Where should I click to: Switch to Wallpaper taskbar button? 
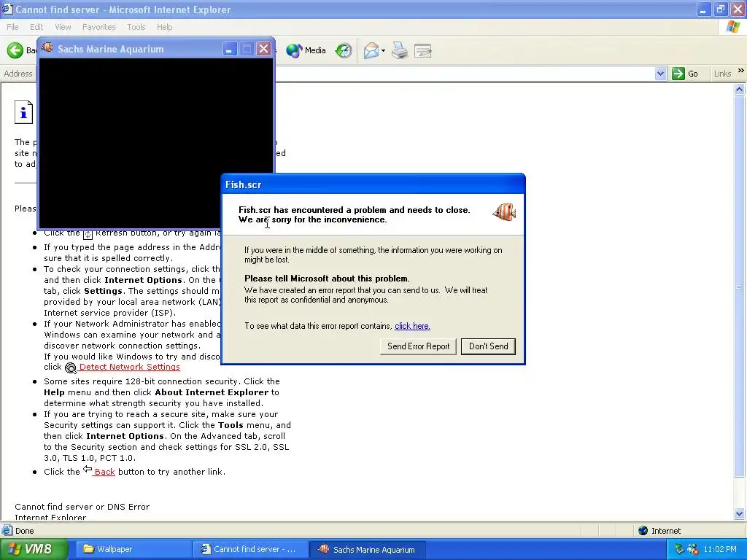click(x=133, y=549)
